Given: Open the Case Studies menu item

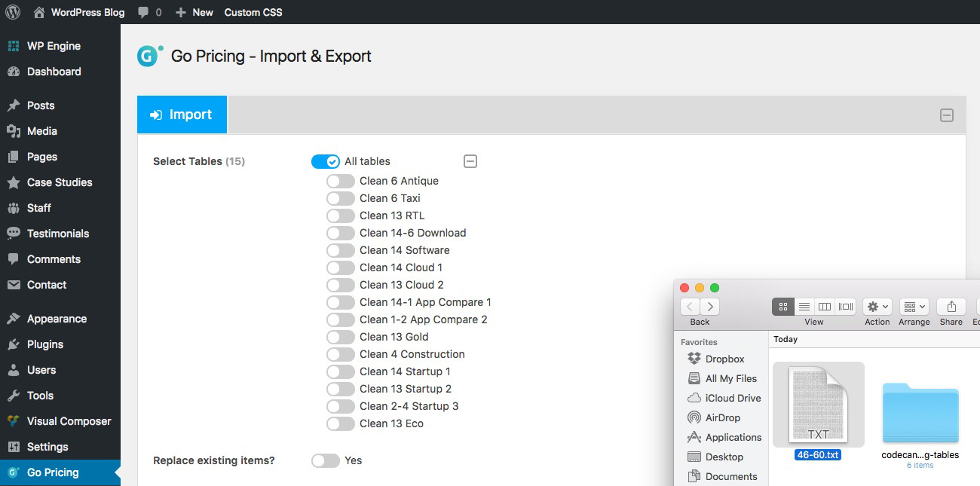Looking at the screenshot, I should (60, 182).
